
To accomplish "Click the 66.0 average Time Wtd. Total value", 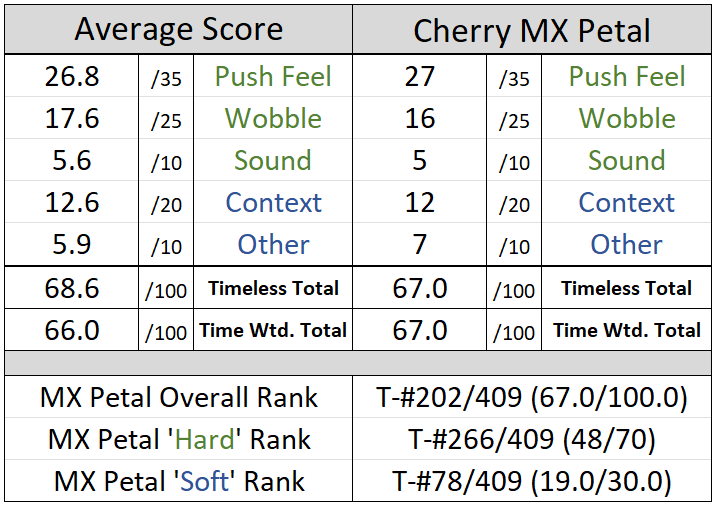I will [x=72, y=330].
